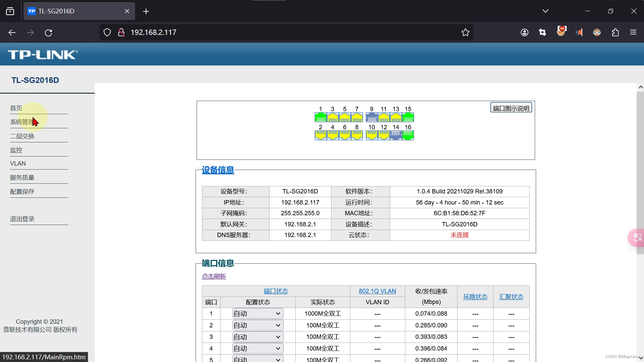Click port 6 icon in port diagram

pos(345,135)
